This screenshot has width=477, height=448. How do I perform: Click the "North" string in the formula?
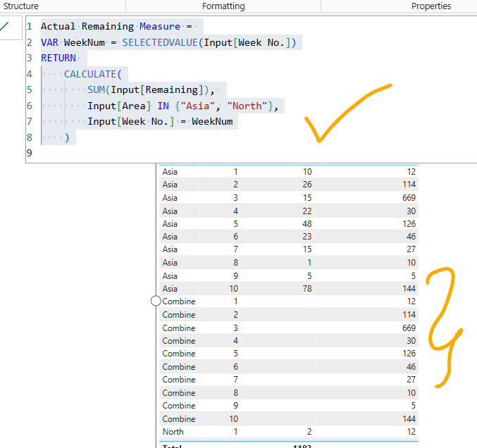247,106
